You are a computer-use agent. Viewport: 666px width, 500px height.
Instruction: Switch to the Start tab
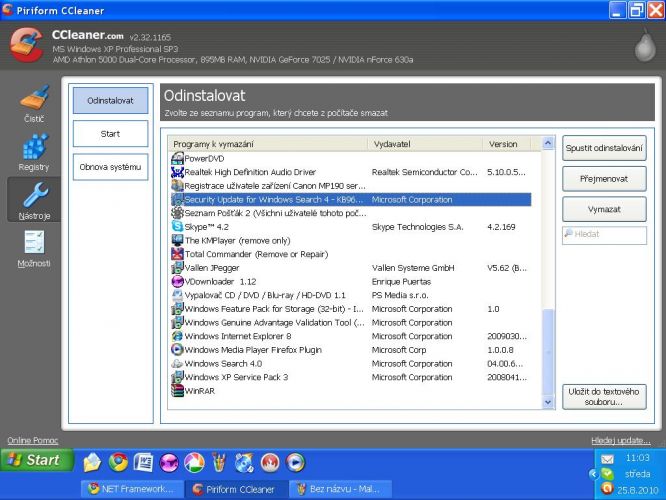[x=110, y=134]
